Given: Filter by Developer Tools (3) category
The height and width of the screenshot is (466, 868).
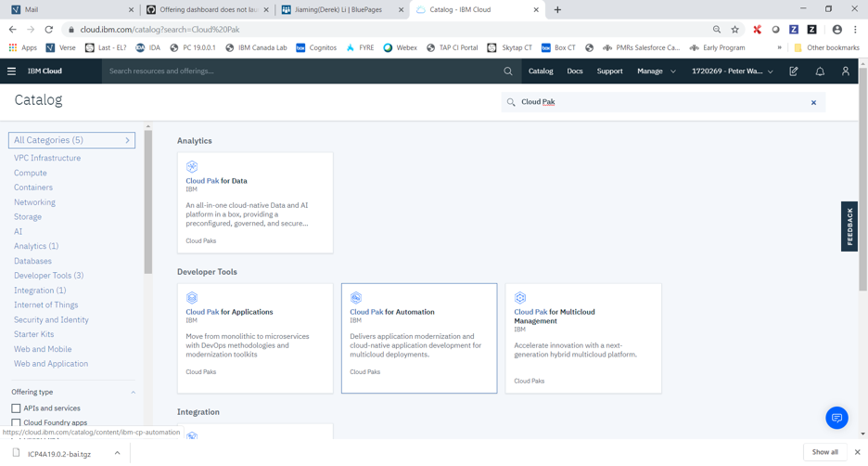Looking at the screenshot, I should pyautogui.click(x=49, y=276).
